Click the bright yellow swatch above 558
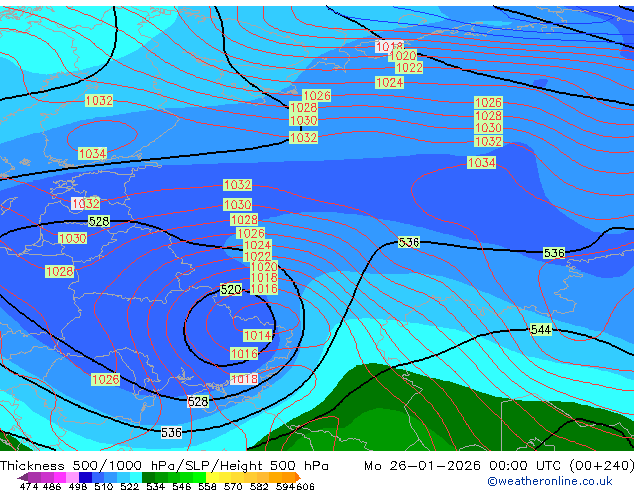The height and width of the screenshot is (490, 634). click(212, 477)
